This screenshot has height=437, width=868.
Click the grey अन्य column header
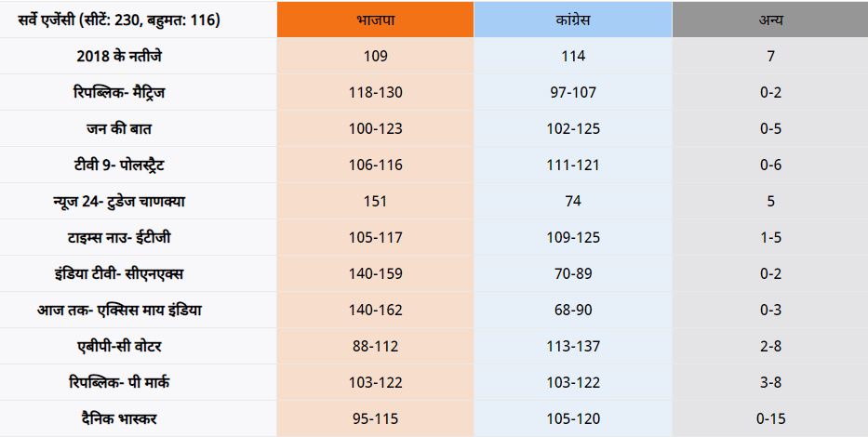click(769, 20)
